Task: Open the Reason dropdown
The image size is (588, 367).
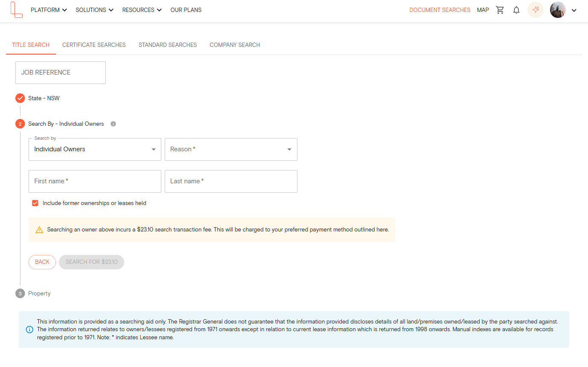Action: point(231,149)
